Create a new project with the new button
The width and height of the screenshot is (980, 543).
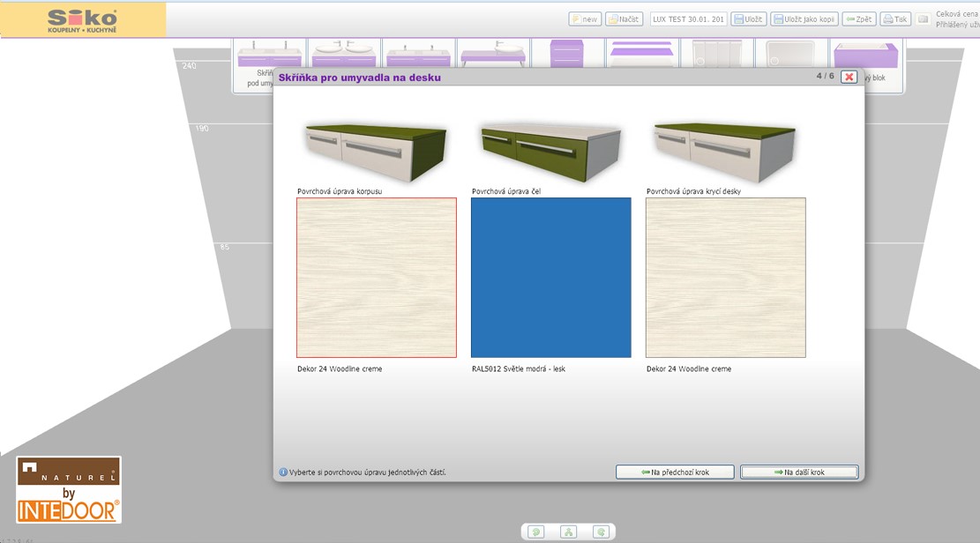(x=584, y=19)
